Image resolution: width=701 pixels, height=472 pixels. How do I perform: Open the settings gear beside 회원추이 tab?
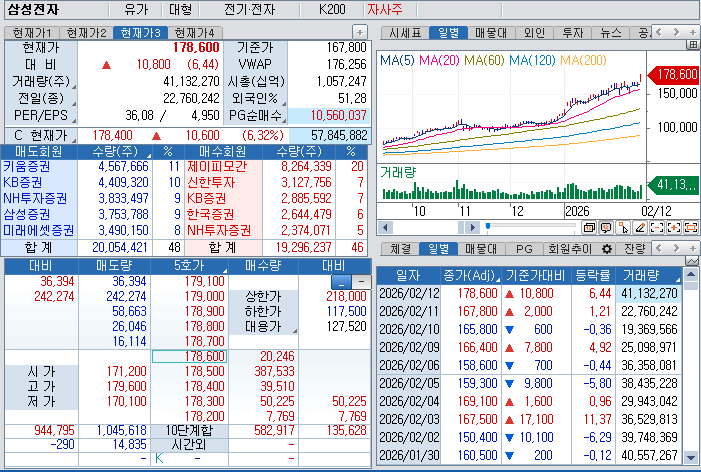click(x=607, y=248)
